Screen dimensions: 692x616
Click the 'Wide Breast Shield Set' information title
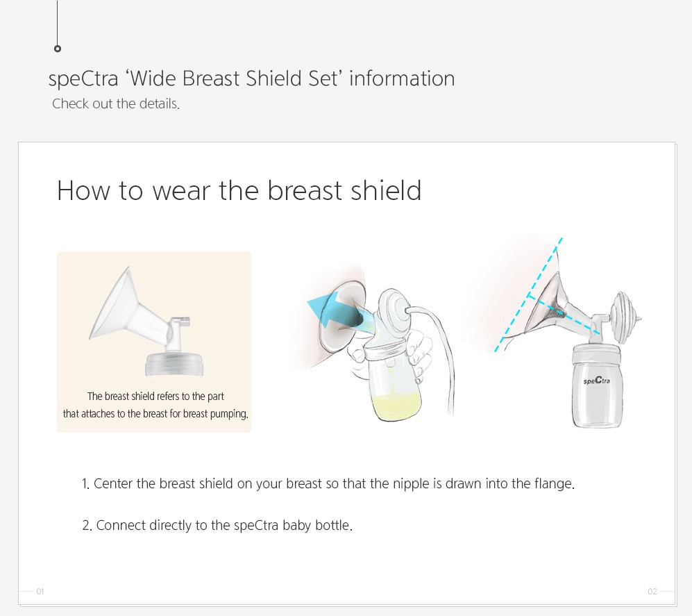(251, 78)
